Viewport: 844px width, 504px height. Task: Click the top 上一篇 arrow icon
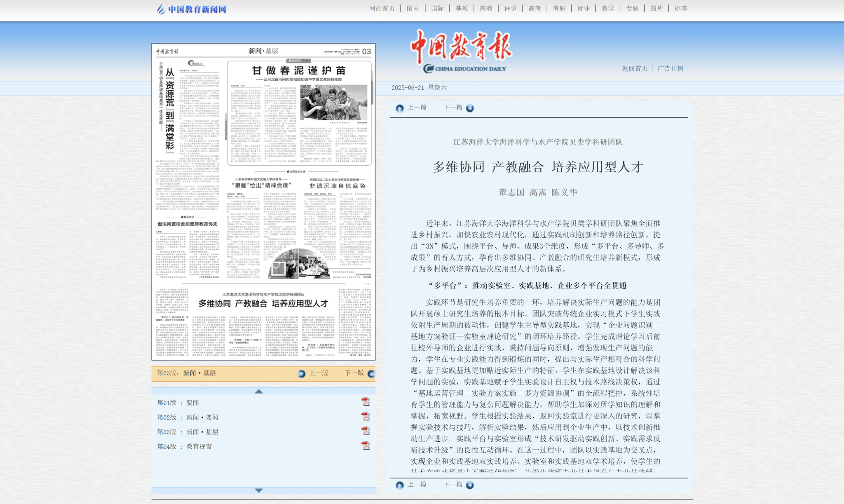(x=399, y=108)
